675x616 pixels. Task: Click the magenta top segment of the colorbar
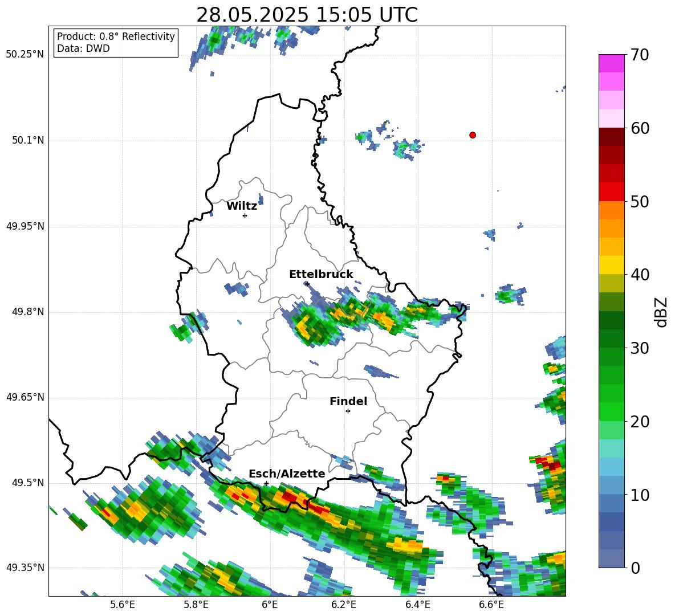point(611,63)
